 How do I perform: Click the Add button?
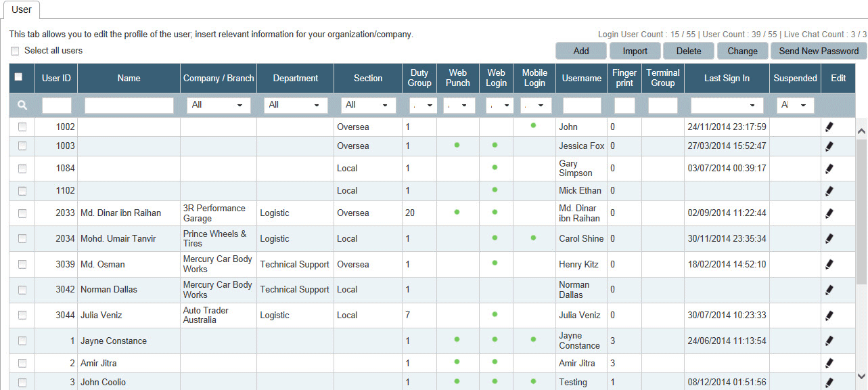point(580,51)
